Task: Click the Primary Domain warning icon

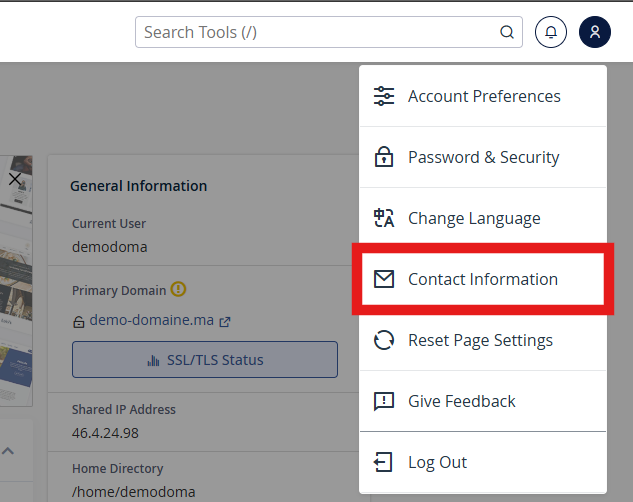Action: point(178,290)
